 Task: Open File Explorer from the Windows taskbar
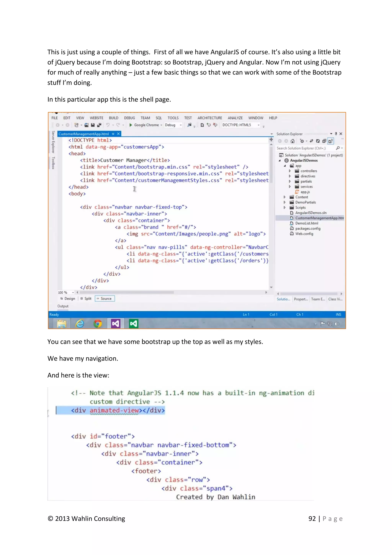62,324
